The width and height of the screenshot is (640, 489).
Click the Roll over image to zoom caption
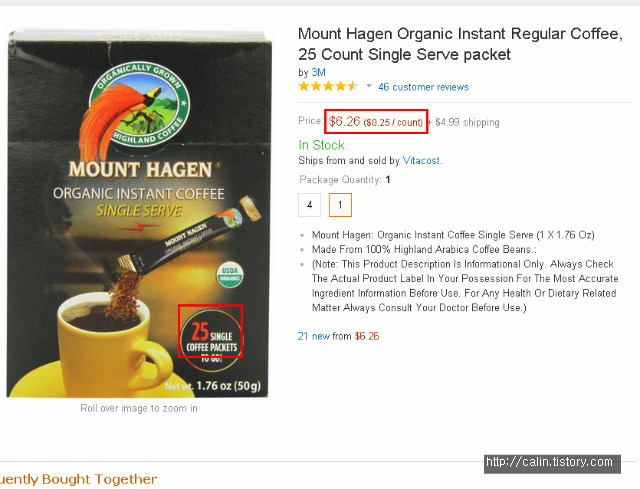(x=139, y=408)
